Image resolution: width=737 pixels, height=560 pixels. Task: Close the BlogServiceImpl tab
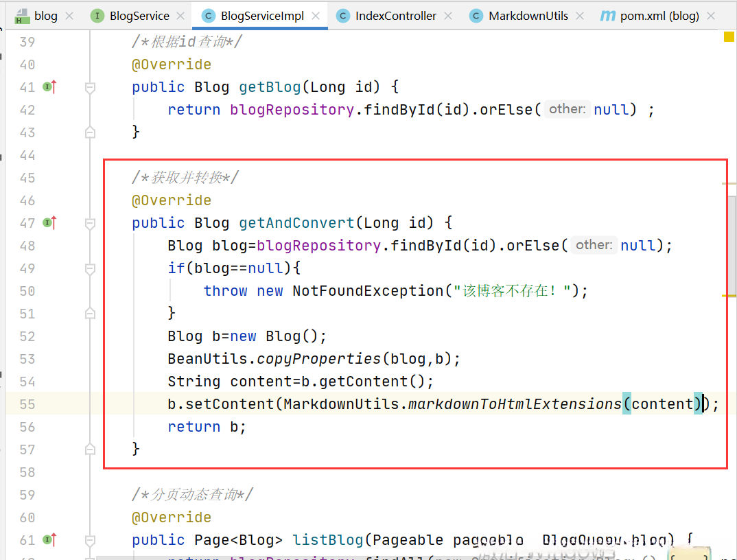coord(316,16)
